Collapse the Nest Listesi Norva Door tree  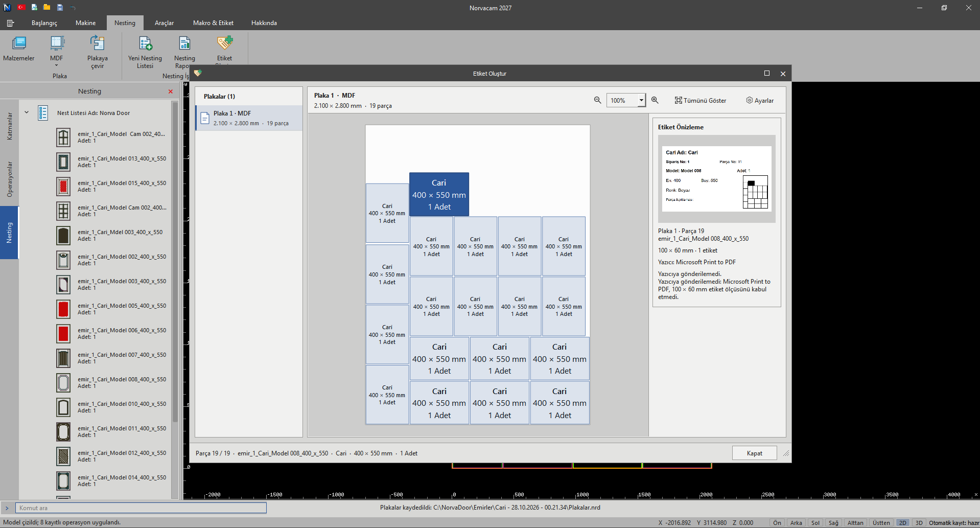(27, 112)
